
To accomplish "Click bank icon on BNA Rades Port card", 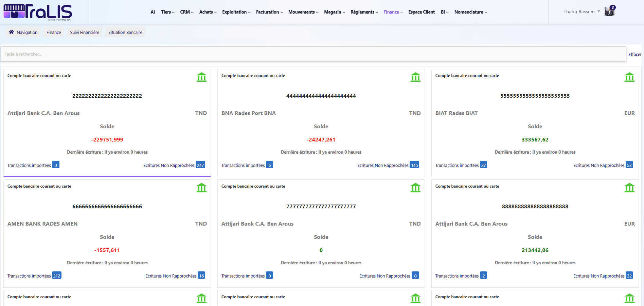I will 415,77.
